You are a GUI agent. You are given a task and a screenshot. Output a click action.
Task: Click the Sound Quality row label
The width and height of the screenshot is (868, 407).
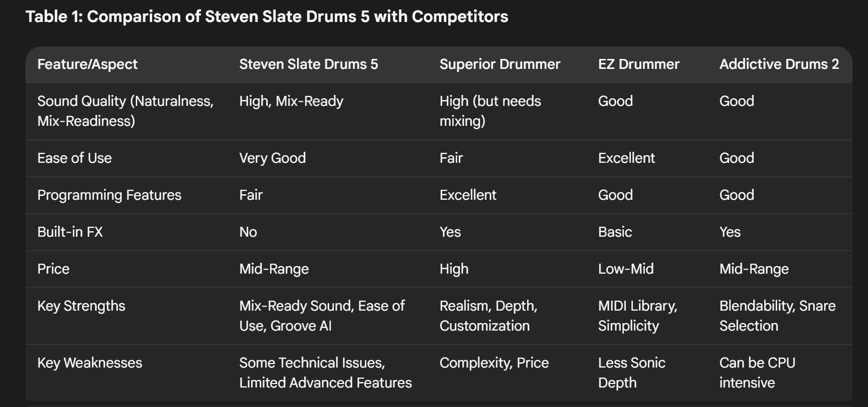pyautogui.click(x=125, y=111)
